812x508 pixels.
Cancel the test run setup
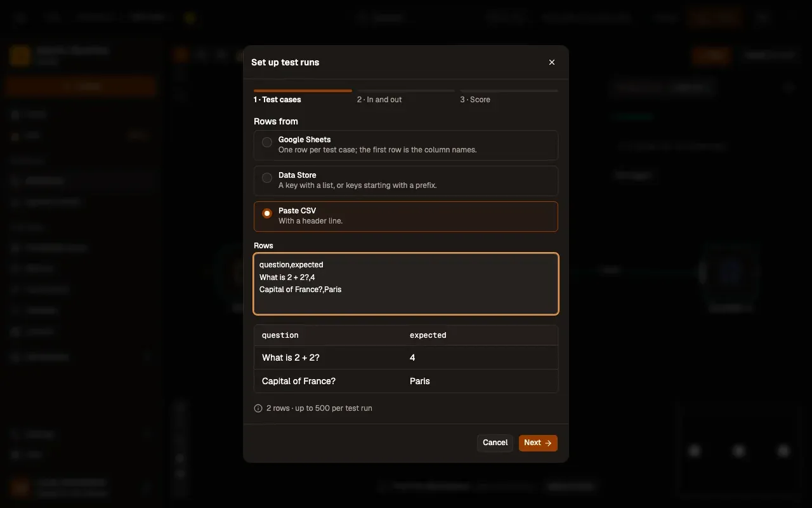(x=495, y=443)
